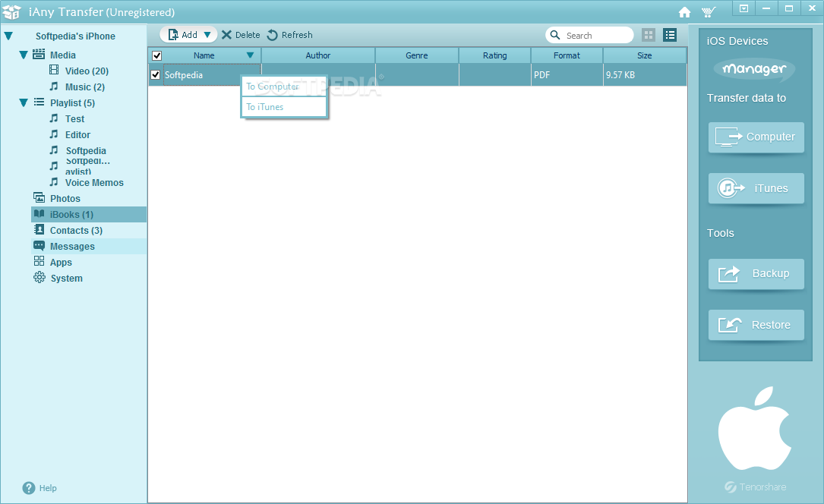Toggle the select-all checkbox in header

156,55
